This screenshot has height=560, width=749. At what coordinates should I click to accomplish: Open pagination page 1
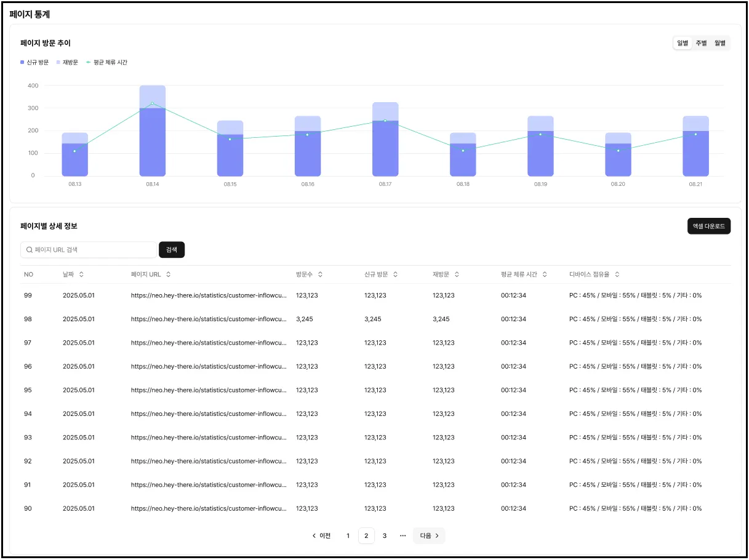(348, 536)
